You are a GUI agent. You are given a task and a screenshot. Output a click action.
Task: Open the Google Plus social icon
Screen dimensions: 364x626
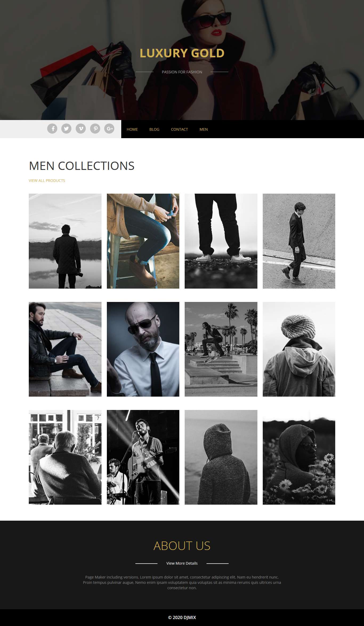click(x=109, y=129)
